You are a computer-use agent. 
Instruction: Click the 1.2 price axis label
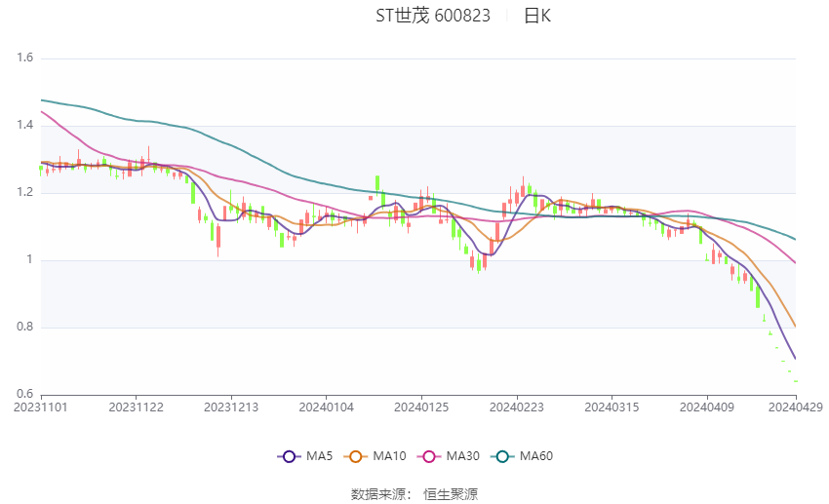point(24,192)
